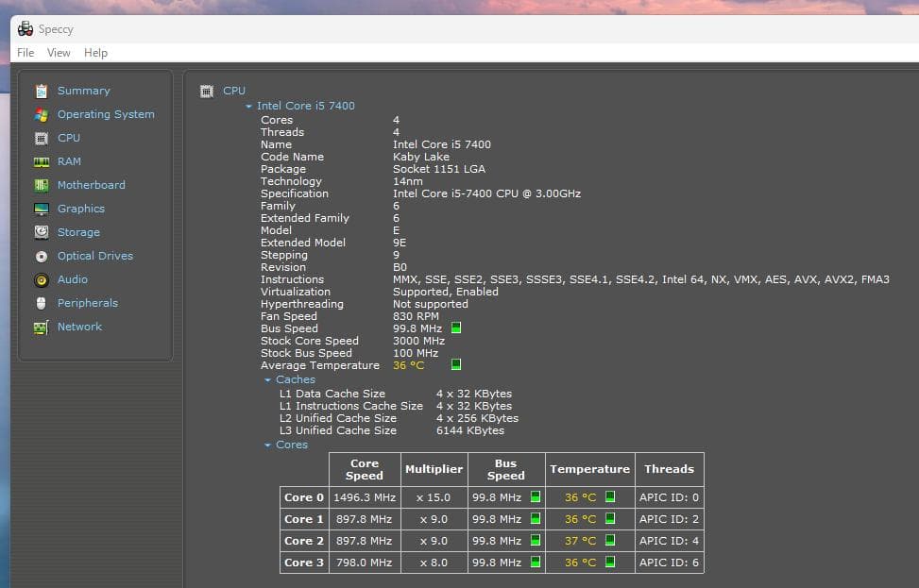
Task: Click the Peripherals mouse icon
Action: [x=41, y=304]
